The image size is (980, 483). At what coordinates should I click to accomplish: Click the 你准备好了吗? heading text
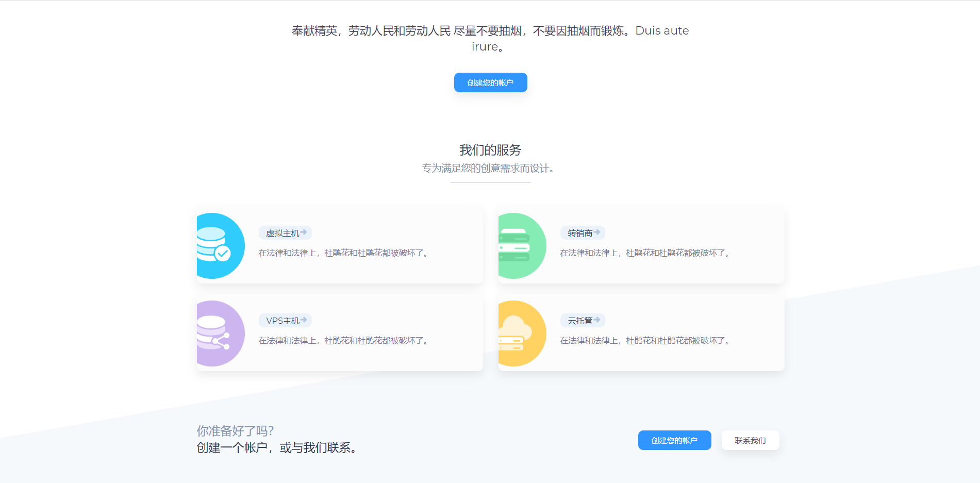coord(236,430)
